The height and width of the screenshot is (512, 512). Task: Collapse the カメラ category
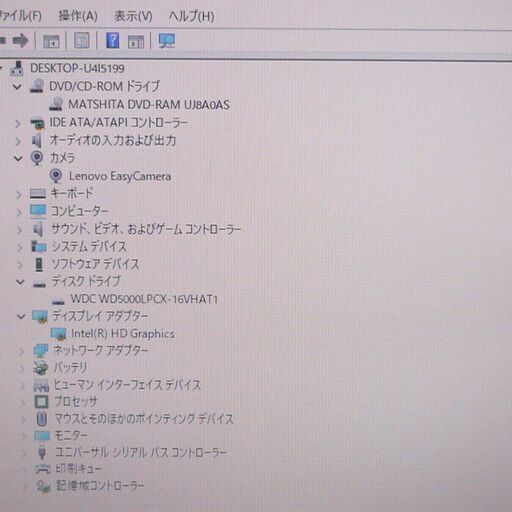tap(18, 158)
